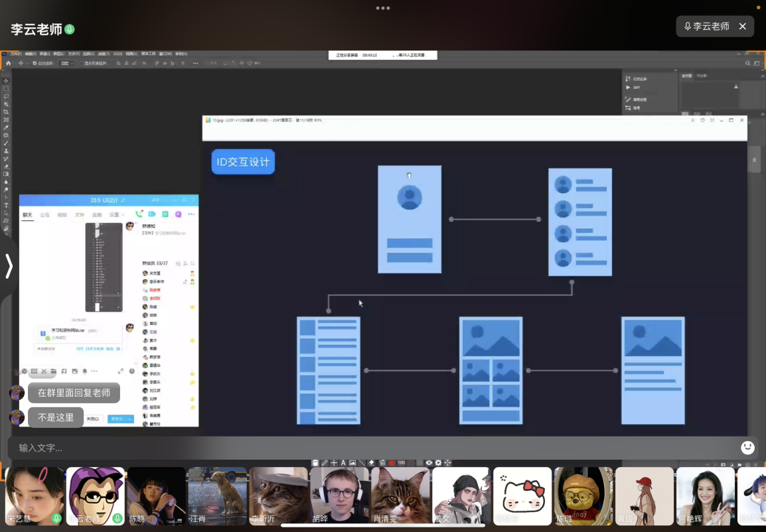This screenshot has width=766, height=532.
Task: Click the 关闭(C) button in the chat
Action: [x=93, y=419]
